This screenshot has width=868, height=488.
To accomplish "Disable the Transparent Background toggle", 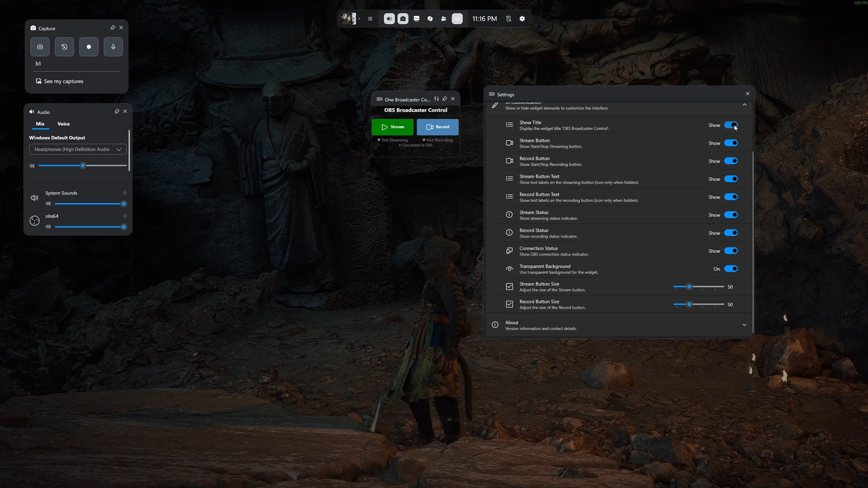I will click(731, 269).
